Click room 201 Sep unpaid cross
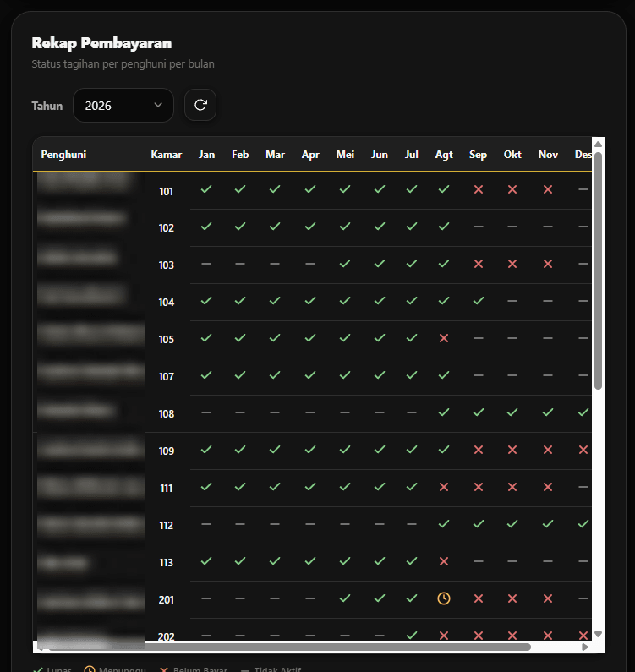Image resolution: width=635 pixels, height=672 pixels. [479, 598]
